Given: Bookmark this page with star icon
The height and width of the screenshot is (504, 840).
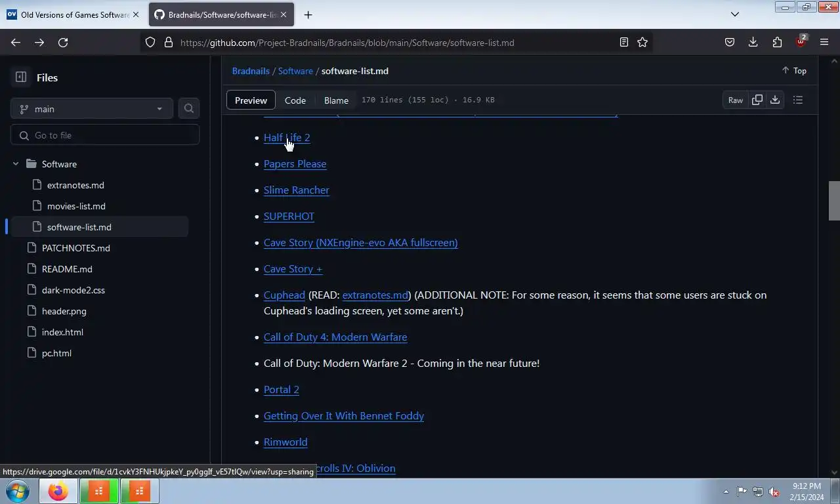Looking at the screenshot, I should point(642,43).
